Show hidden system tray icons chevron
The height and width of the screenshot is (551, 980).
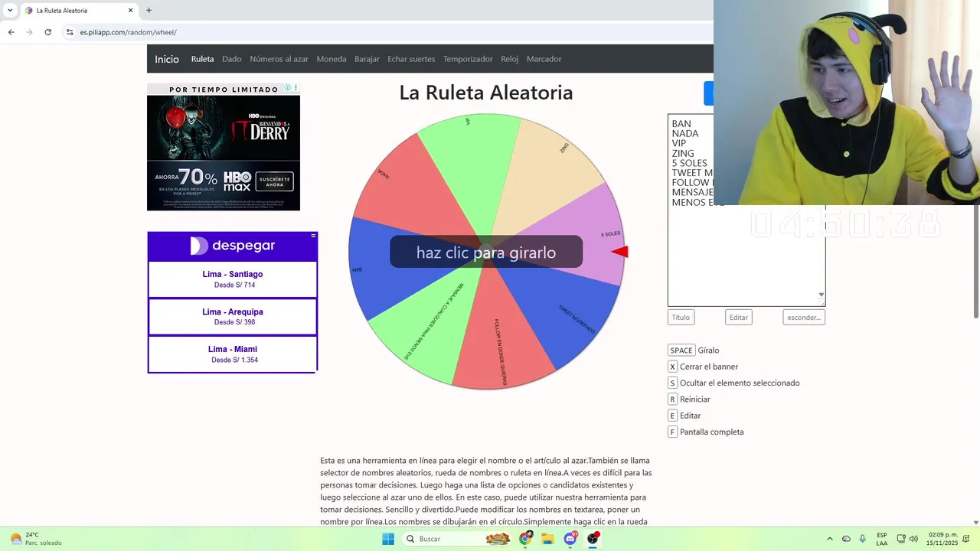tap(829, 539)
